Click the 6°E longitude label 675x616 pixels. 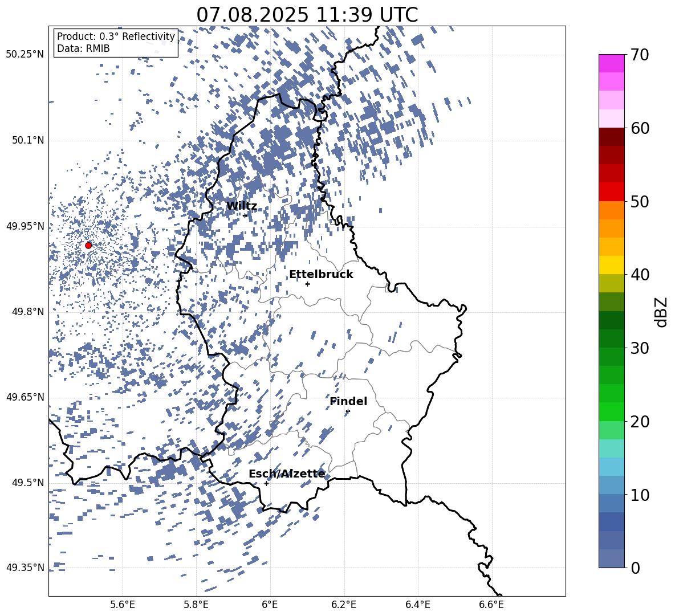pyautogui.click(x=270, y=605)
